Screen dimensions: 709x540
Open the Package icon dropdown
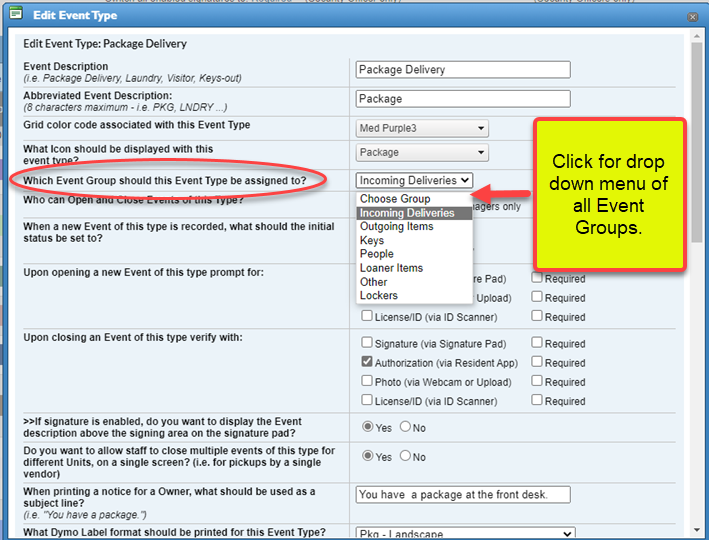coord(422,152)
